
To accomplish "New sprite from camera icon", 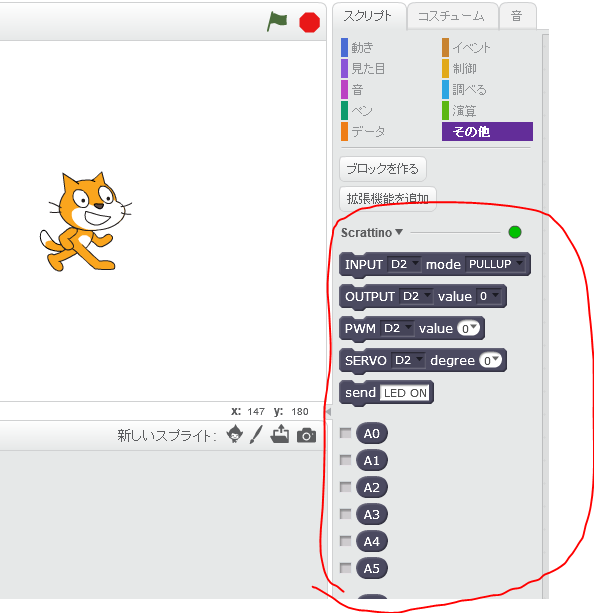I will pos(307,436).
